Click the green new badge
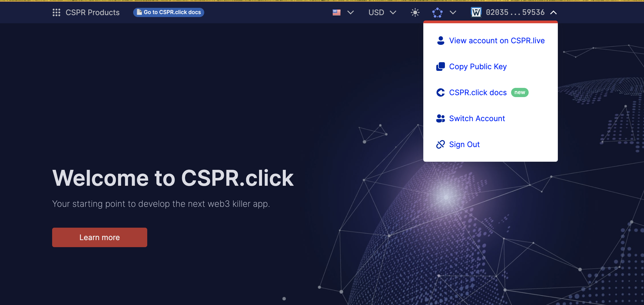The image size is (644, 305). click(519, 92)
